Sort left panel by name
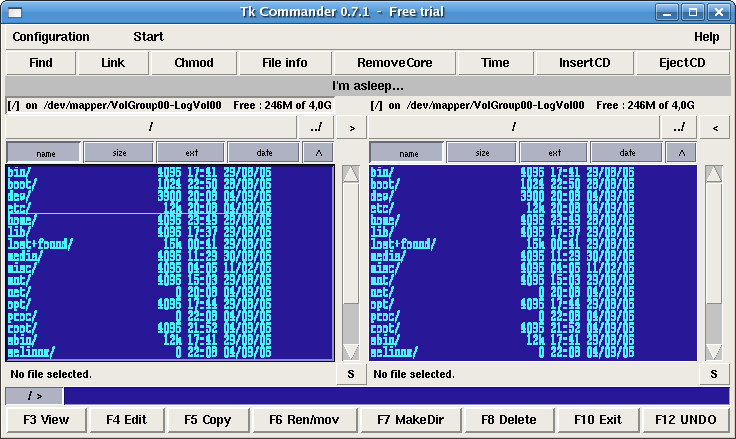The width and height of the screenshot is (736, 439). click(x=44, y=153)
